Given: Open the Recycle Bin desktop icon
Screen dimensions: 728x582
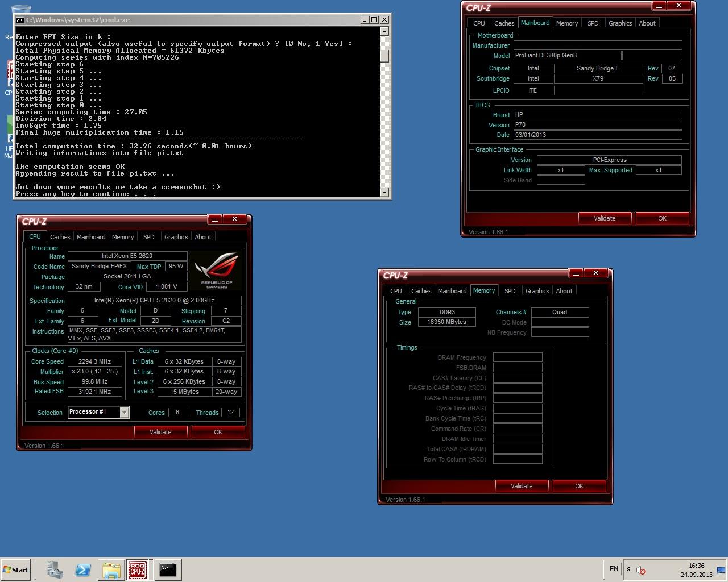Looking at the screenshot, I should pos(20,10).
